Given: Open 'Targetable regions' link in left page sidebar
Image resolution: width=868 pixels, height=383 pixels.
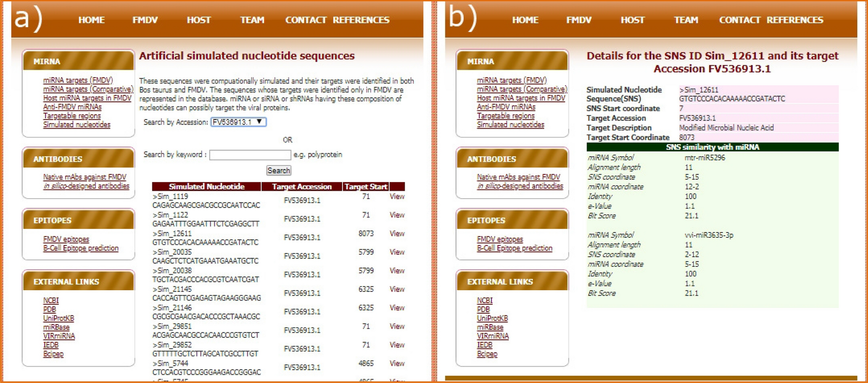Looking at the screenshot, I should point(72,116).
